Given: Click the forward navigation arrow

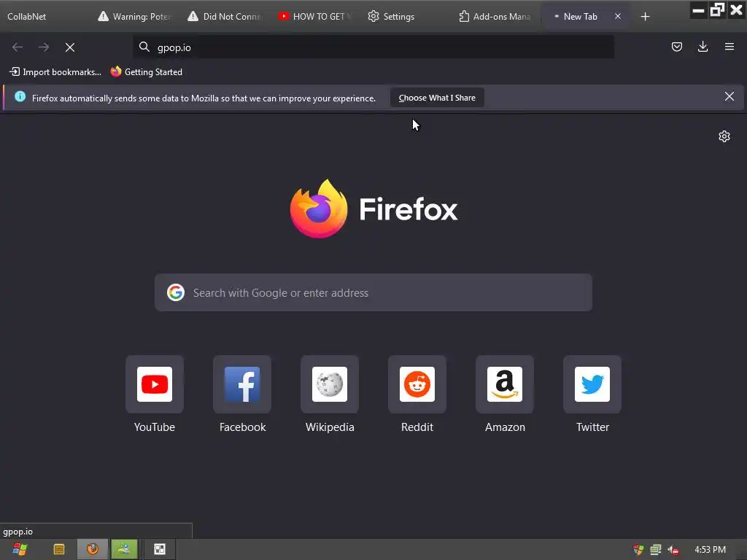Looking at the screenshot, I should (44, 47).
